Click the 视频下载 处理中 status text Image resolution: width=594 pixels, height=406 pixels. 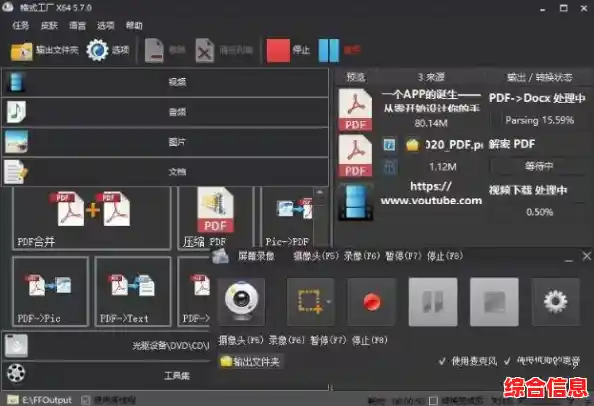point(527,190)
